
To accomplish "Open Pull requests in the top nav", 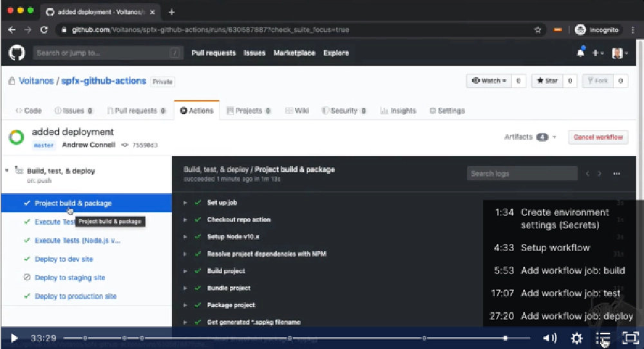I will point(214,53).
